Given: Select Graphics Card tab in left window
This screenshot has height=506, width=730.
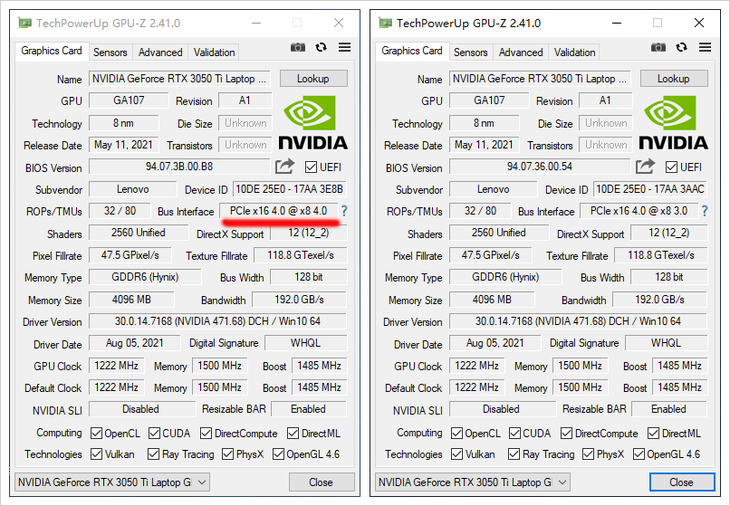Looking at the screenshot, I should click(52, 51).
